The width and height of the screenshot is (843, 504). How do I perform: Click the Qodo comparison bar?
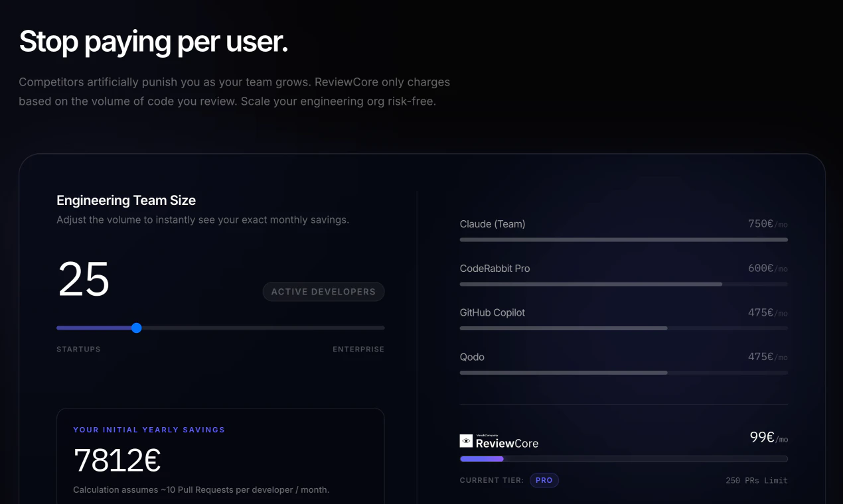click(x=624, y=373)
